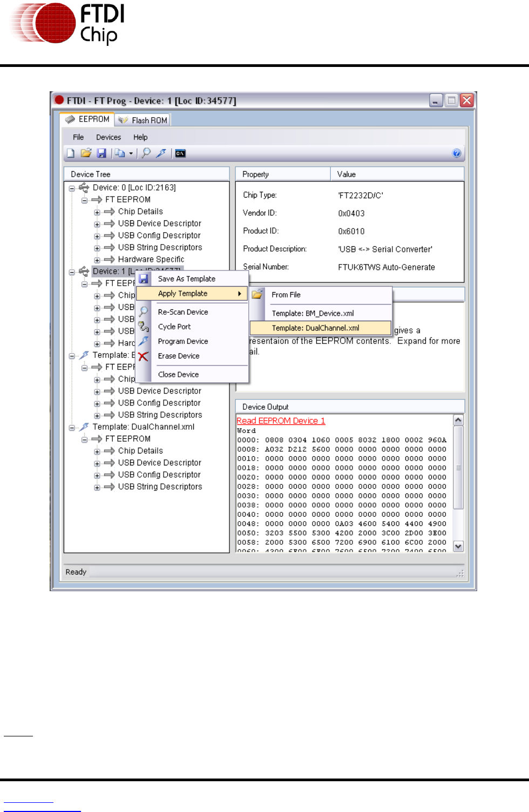
Task: Open the dropdown arrow next to Copy icon
Action: click(x=131, y=154)
